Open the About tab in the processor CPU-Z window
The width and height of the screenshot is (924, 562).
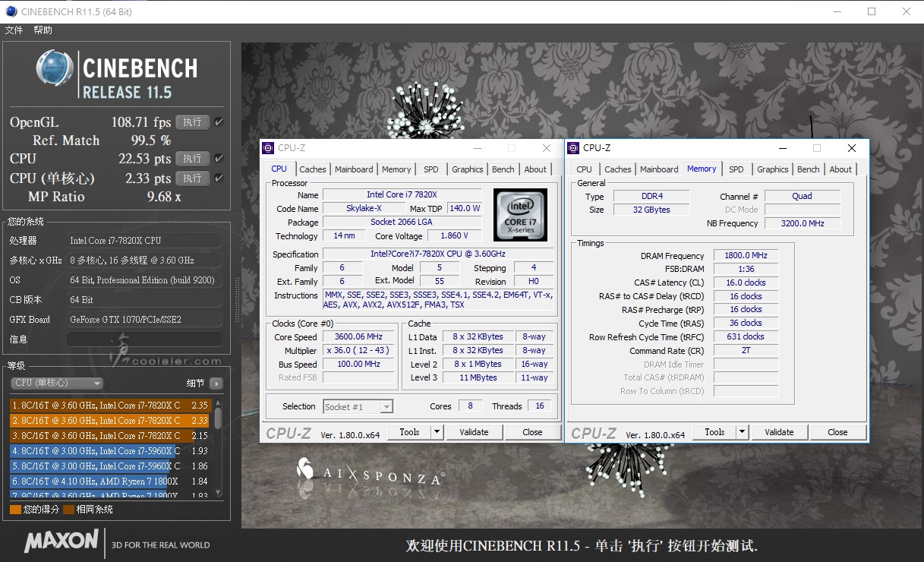(x=535, y=169)
